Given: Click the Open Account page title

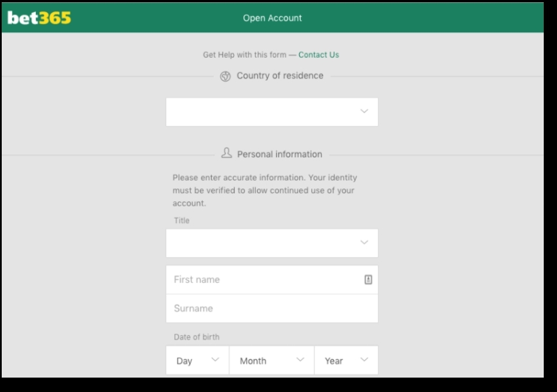Looking at the screenshot, I should pyautogui.click(x=272, y=18).
